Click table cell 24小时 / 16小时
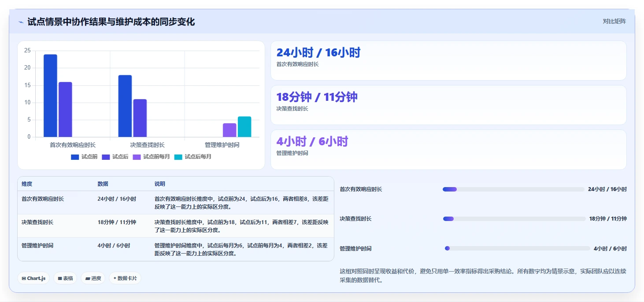This screenshot has width=644, height=302. pos(117,199)
